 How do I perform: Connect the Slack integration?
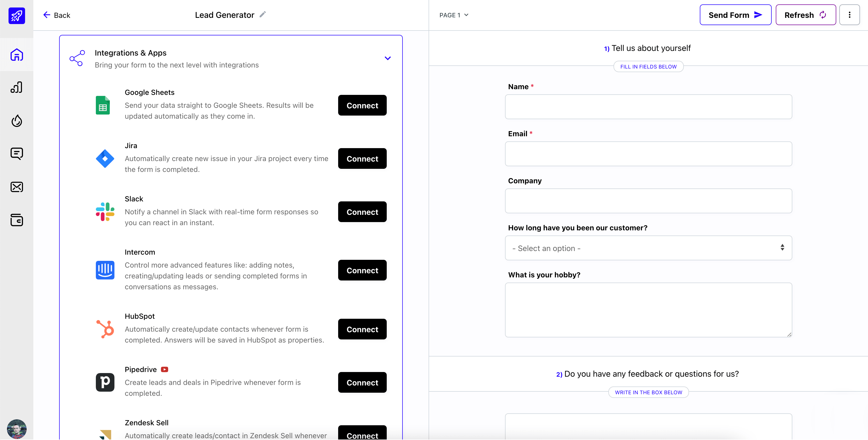click(362, 212)
